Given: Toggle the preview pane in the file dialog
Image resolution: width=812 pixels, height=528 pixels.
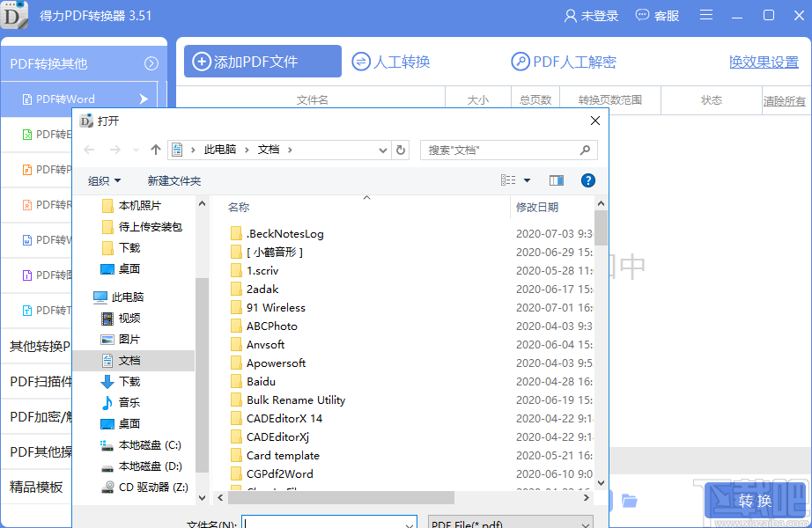Looking at the screenshot, I should (556, 180).
